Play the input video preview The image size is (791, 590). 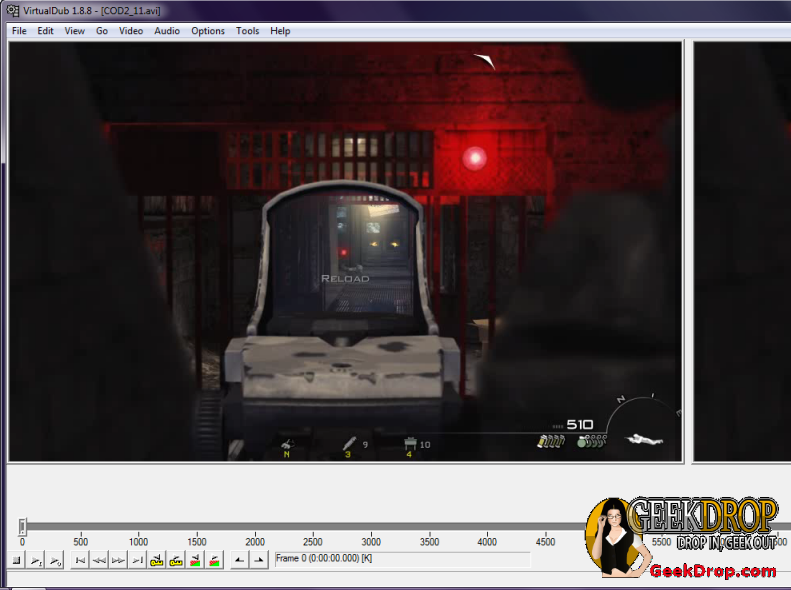36,560
